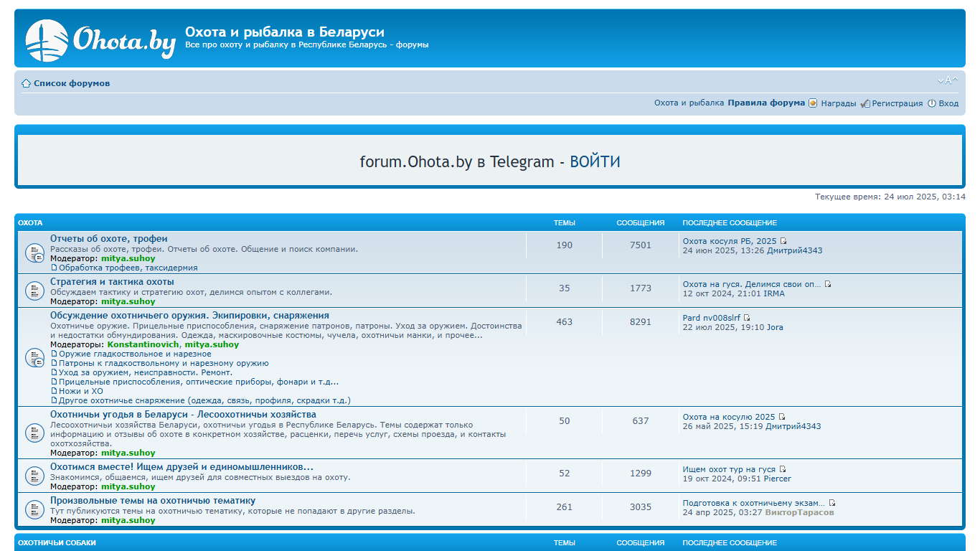Open Охотимся вместе! Ищем друзей forum
This screenshot has width=980, height=551.
tap(182, 467)
